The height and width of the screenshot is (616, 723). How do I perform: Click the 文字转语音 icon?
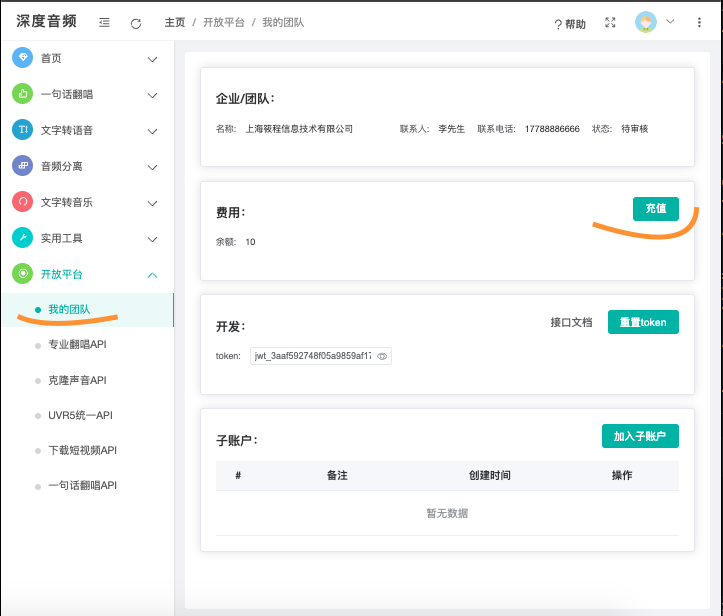(x=22, y=130)
